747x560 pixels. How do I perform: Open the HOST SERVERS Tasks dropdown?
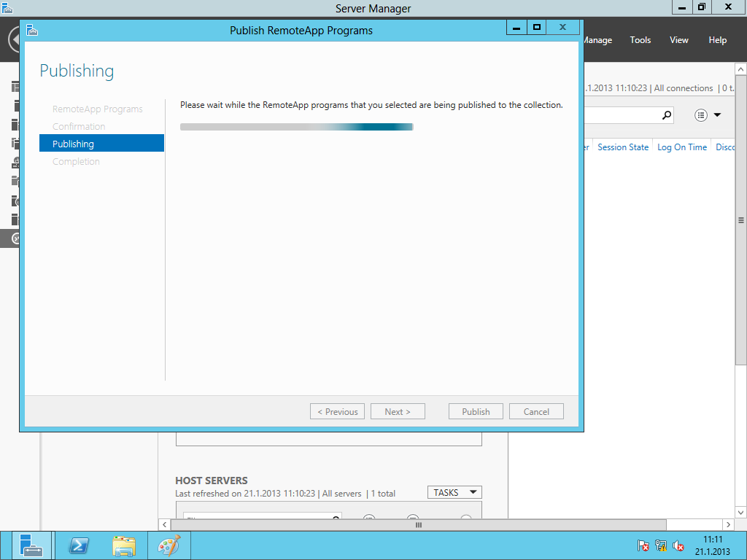[454, 493]
